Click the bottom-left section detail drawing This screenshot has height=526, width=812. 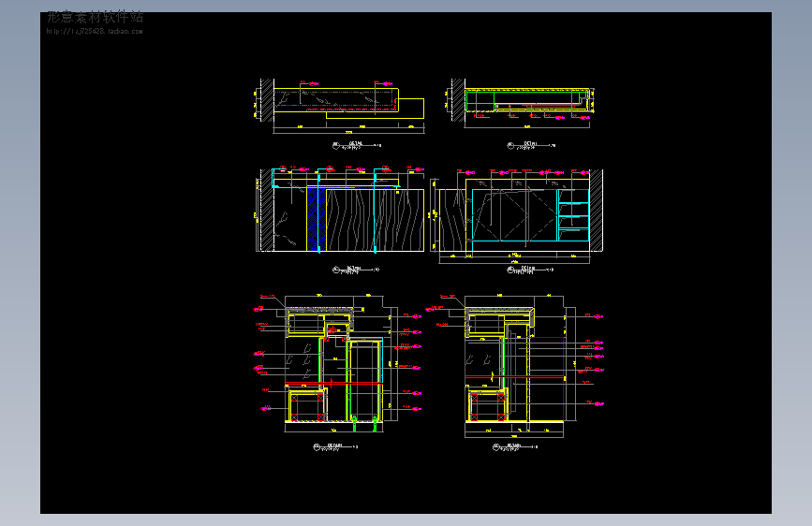coord(338,363)
